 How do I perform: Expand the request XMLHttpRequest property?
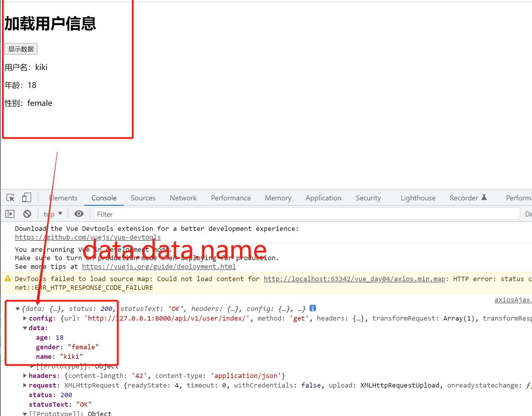point(25,385)
